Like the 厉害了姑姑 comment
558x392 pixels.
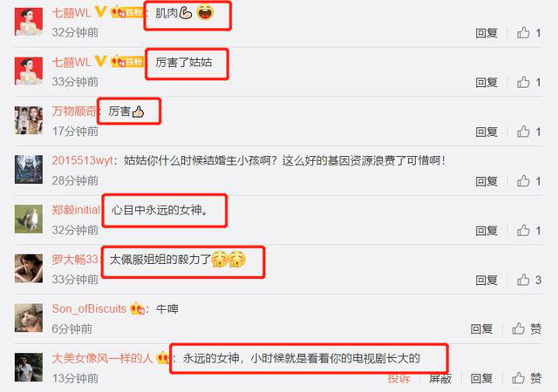tap(528, 82)
